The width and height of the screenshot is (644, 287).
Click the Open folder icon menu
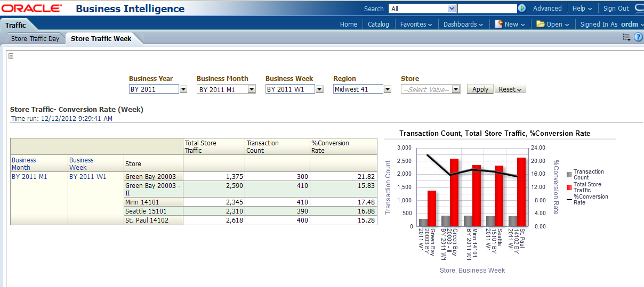click(552, 24)
